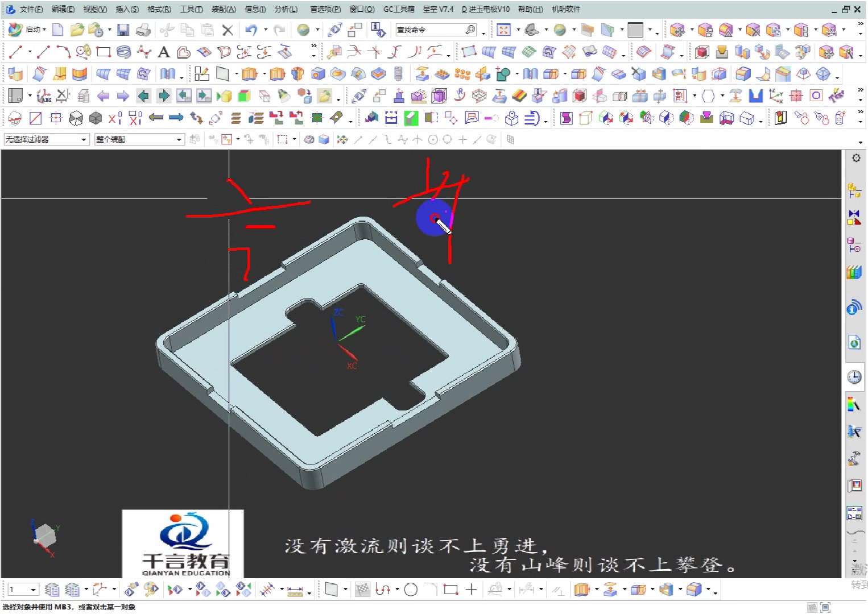
Task: Open the 装配 menu
Action: coord(222,9)
